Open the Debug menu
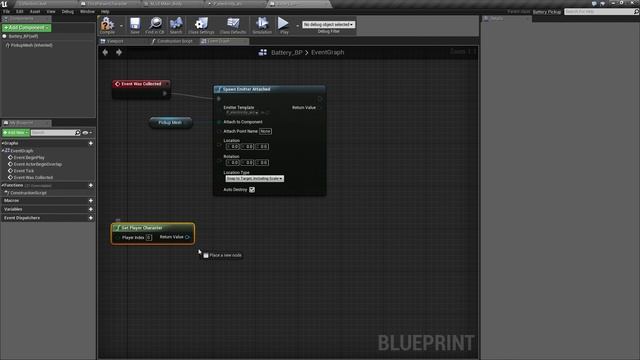 tap(68, 12)
